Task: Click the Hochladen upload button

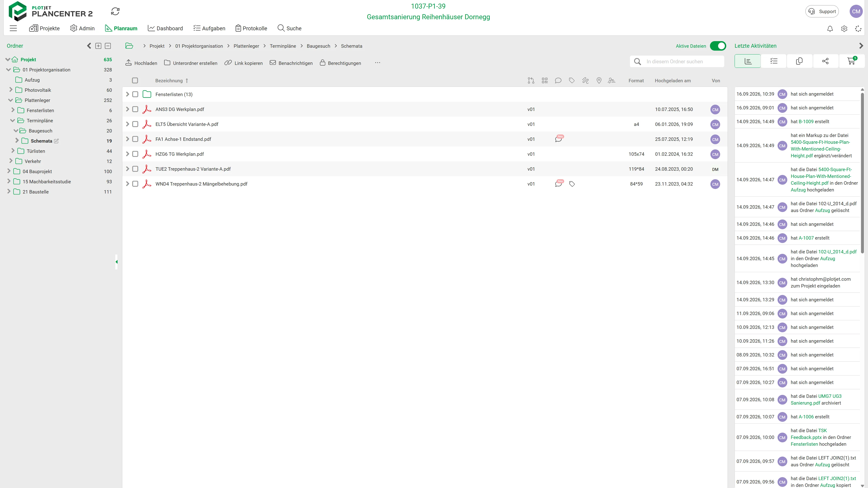Action: click(141, 63)
